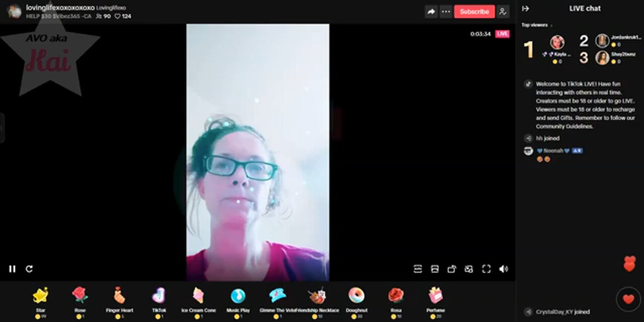Click the left sidebar expand handle
644x322 pixels.
tap(2, 128)
